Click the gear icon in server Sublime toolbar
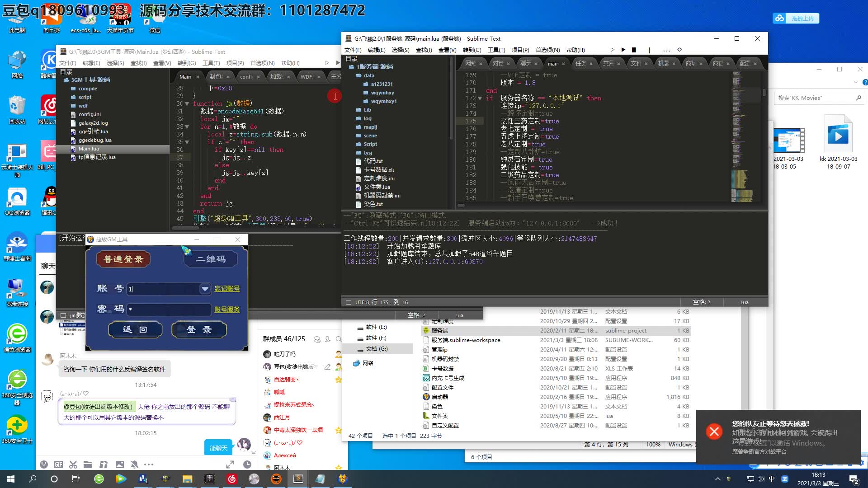 click(x=679, y=50)
